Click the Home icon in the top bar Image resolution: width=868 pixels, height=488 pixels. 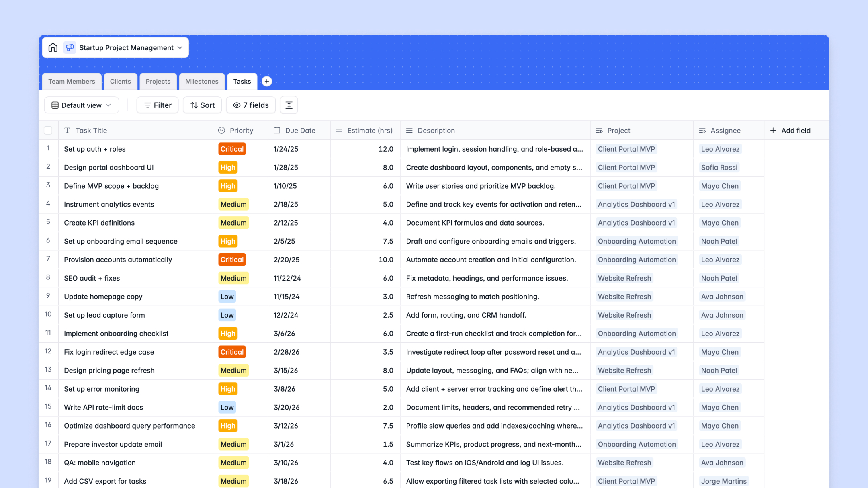pos(53,47)
